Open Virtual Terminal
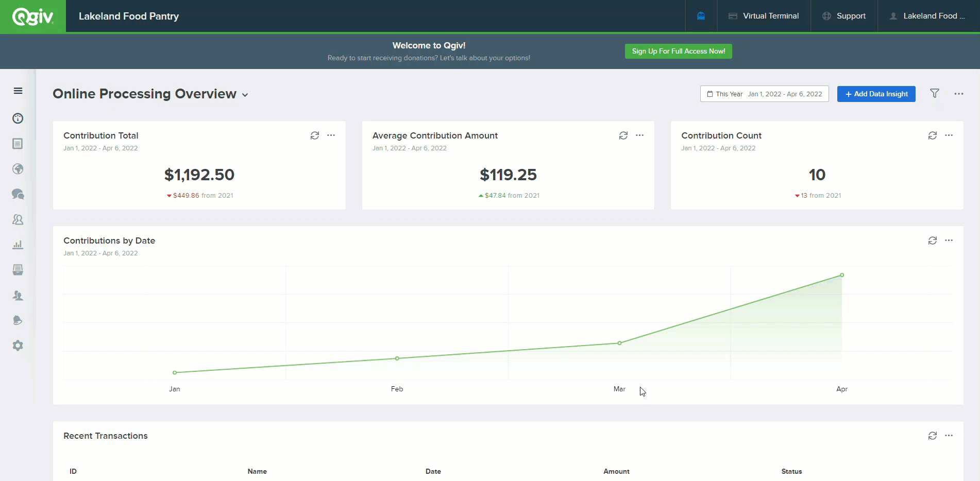This screenshot has height=481, width=980. click(764, 16)
